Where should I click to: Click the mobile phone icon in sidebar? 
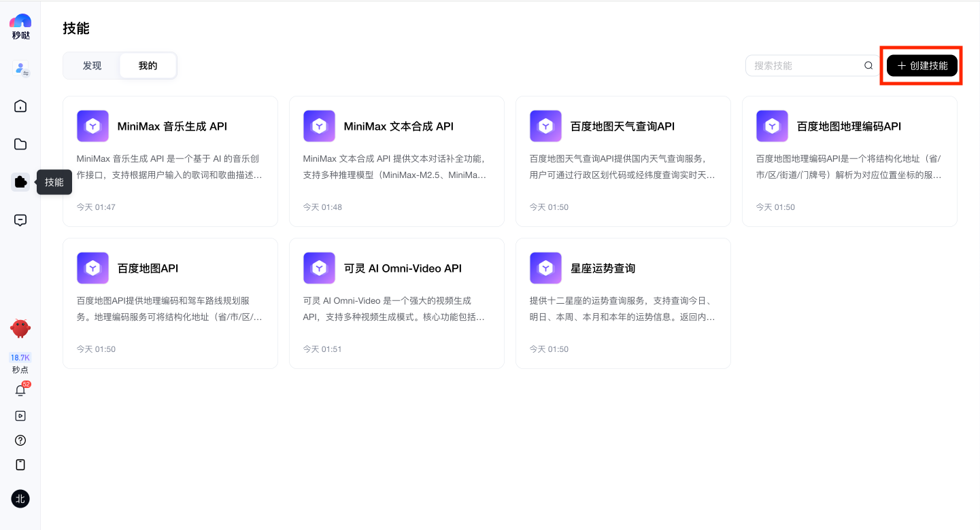(x=20, y=465)
